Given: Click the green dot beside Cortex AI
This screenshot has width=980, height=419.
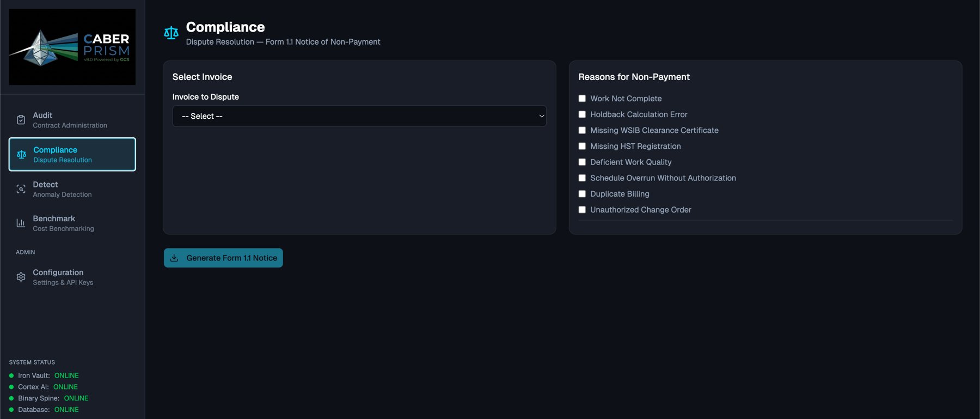Looking at the screenshot, I should coord(11,387).
